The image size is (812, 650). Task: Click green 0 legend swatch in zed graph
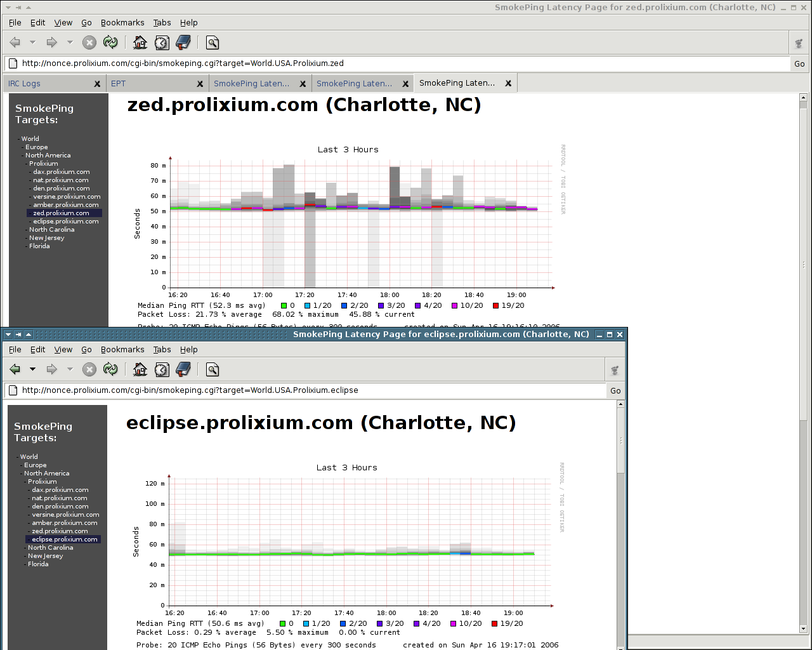(284, 306)
